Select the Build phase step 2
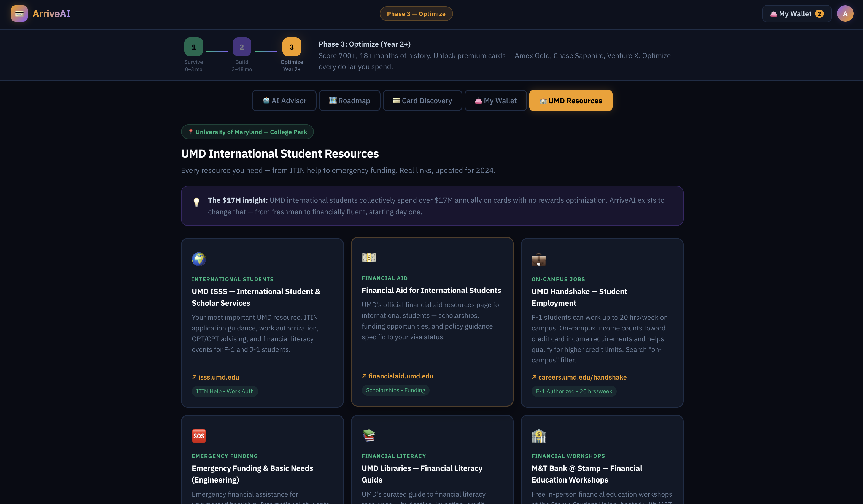The height and width of the screenshot is (504, 863). coord(242,47)
